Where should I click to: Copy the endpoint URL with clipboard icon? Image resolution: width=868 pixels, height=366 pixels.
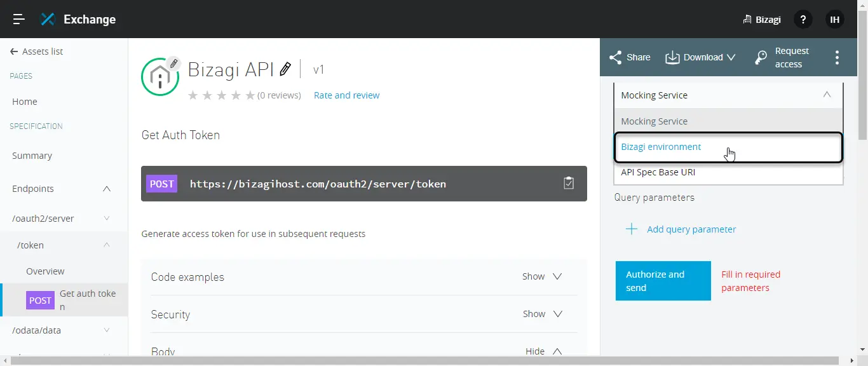click(569, 183)
